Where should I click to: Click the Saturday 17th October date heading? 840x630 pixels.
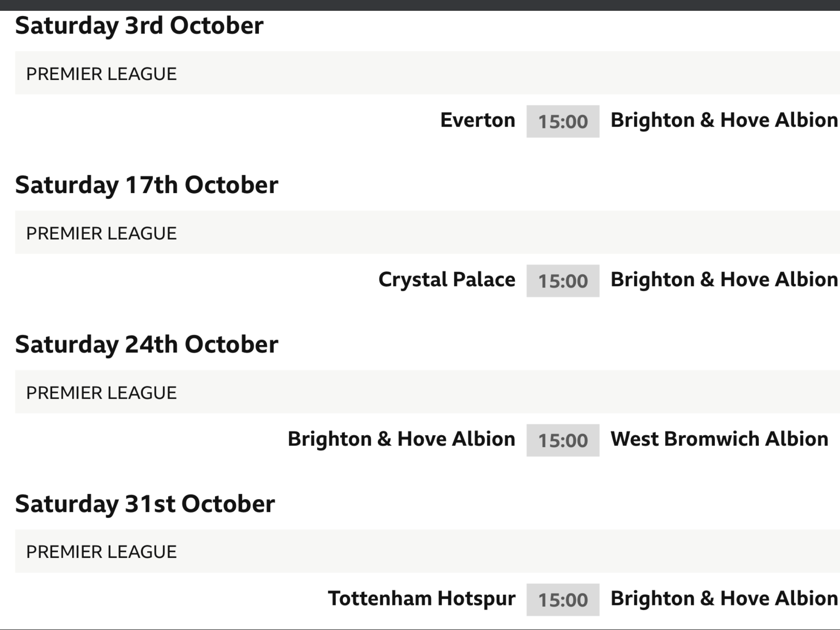click(146, 186)
